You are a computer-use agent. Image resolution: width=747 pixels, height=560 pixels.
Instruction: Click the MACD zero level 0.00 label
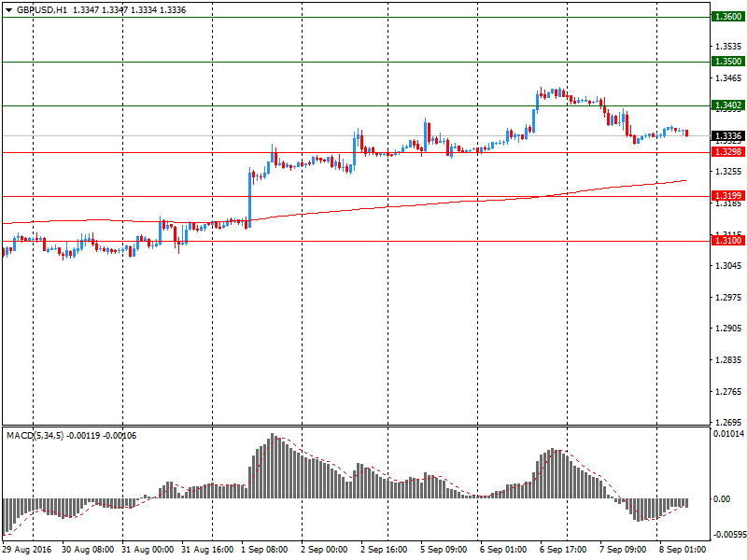click(x=722, y=499)
